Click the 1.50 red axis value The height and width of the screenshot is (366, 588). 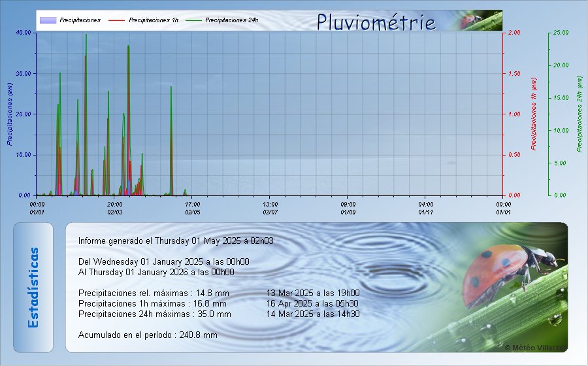(x=514, y=73)
